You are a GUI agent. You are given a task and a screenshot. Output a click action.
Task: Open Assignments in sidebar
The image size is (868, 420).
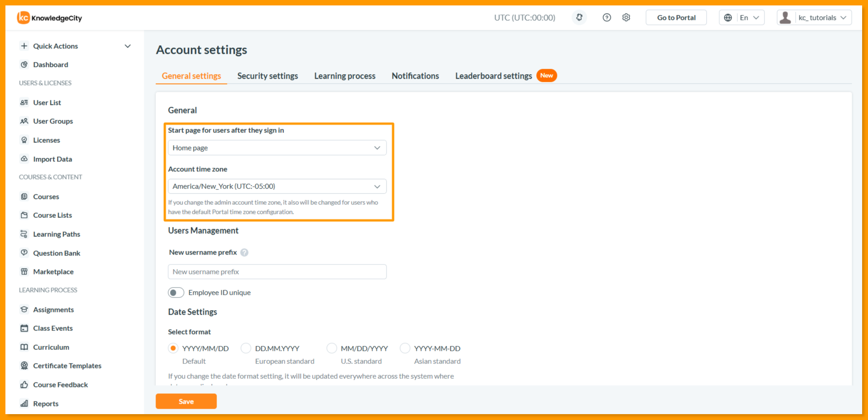tap(53, 310)
